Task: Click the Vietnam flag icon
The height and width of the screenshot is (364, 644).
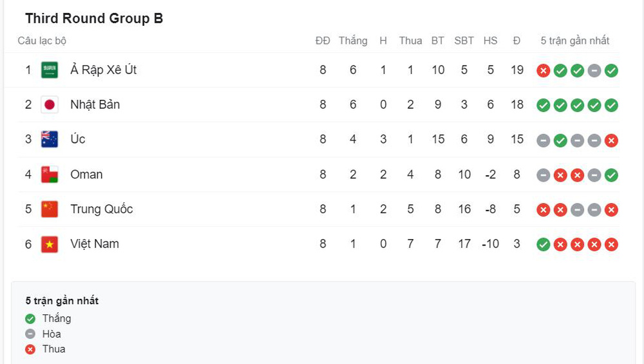Action: 50,244
